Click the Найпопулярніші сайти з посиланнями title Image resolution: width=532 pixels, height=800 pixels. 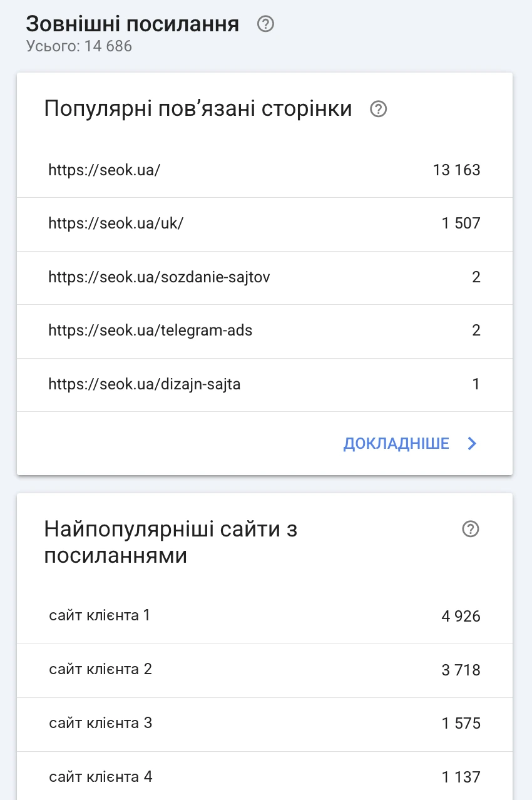tap(171, 542)
